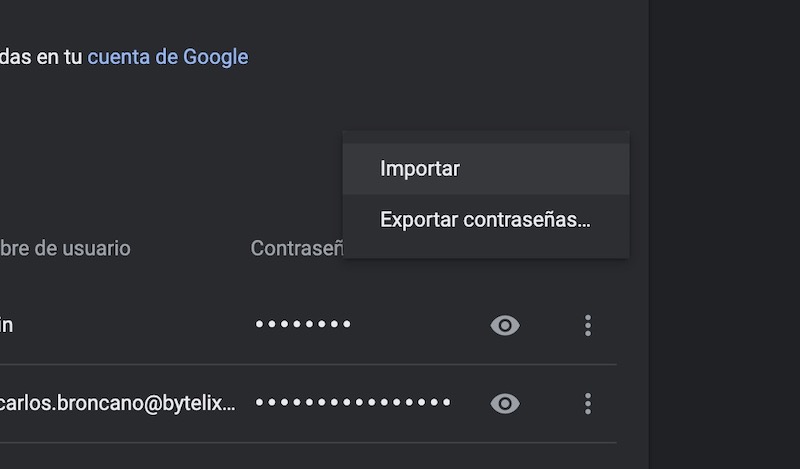Click the "das en tu" text before the link
Image resolution: width=800 pixels, height=469 pixels.
point(40,57)
